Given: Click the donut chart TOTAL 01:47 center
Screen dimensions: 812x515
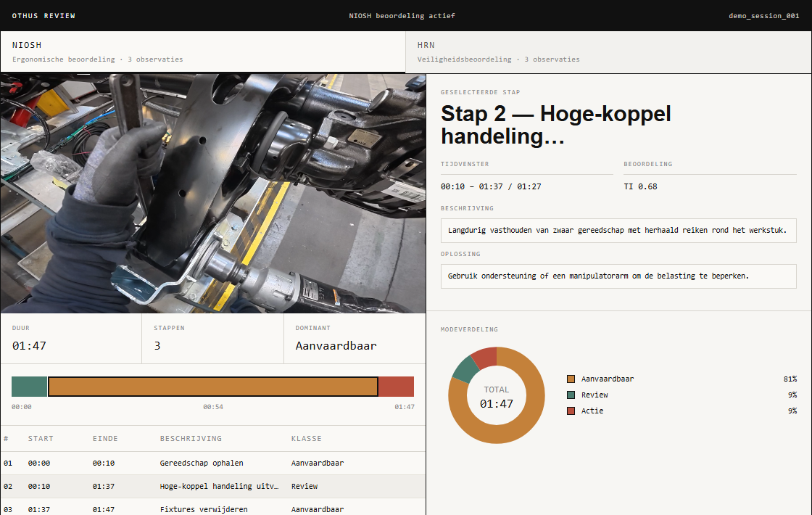Looking at the screenshot, I should pyautogui.click(x=496, y=397).
